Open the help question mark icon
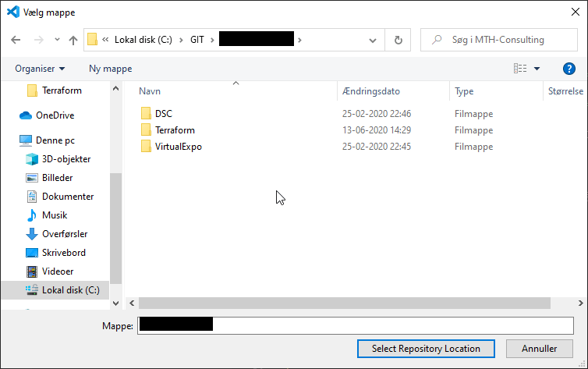This screenshot has width=588, height=369. 569,69
